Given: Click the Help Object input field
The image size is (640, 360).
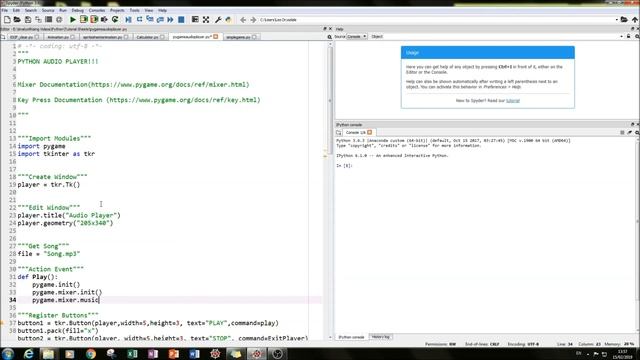Looking at the screenshot, I should pos(500,36).
